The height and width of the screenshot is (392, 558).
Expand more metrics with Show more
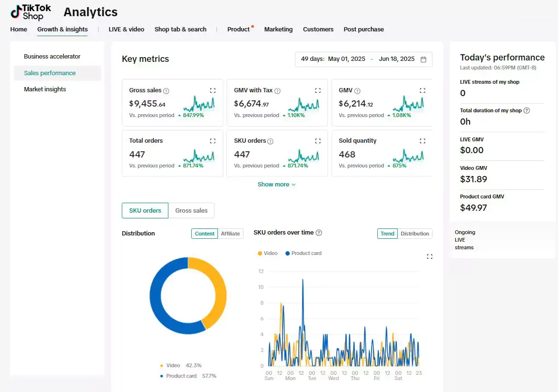(276, 185)
